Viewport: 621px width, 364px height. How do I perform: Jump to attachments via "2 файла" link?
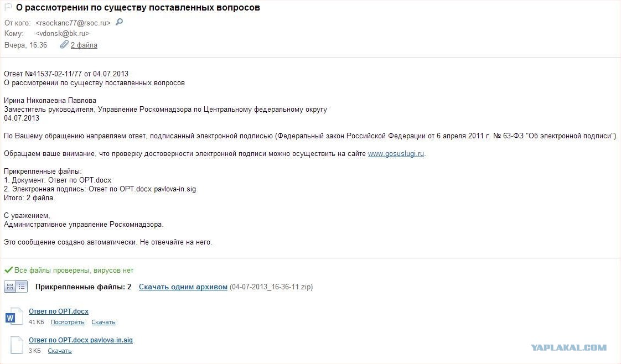(84, 45)
